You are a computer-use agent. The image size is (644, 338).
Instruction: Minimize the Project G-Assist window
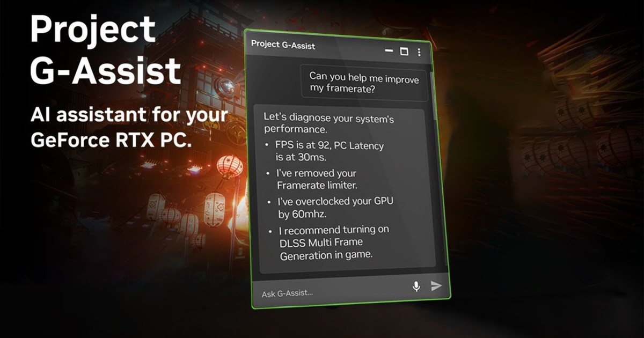(389, 52)
